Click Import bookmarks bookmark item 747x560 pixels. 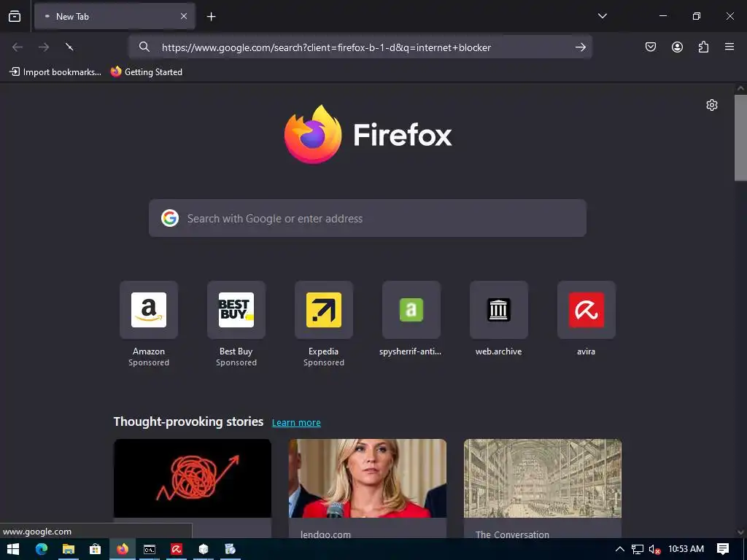pyautogui.click(x=55, y=72)
